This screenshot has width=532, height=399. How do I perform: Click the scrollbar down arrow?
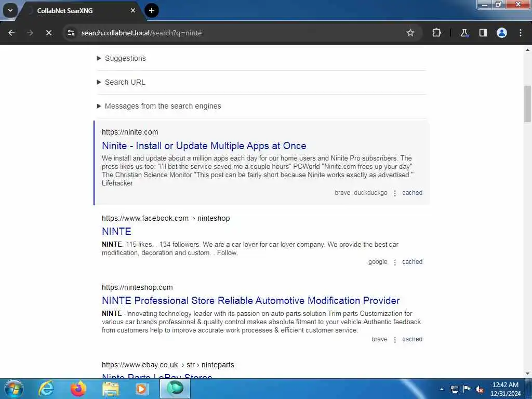527,374
